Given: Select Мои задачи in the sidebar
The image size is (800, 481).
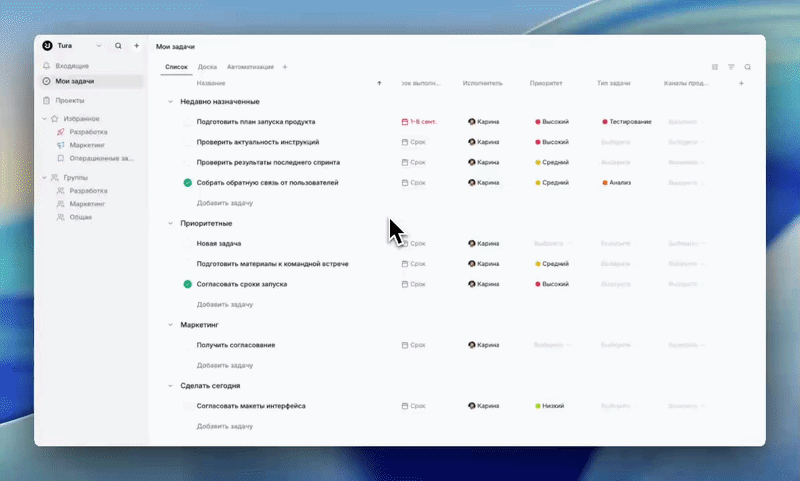Looking at the screenshot, I should pos(92,81).
